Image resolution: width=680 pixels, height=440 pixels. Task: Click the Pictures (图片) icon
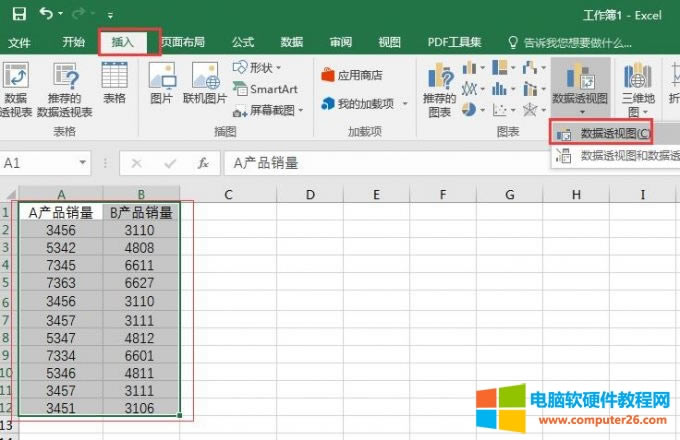(161, 85)
